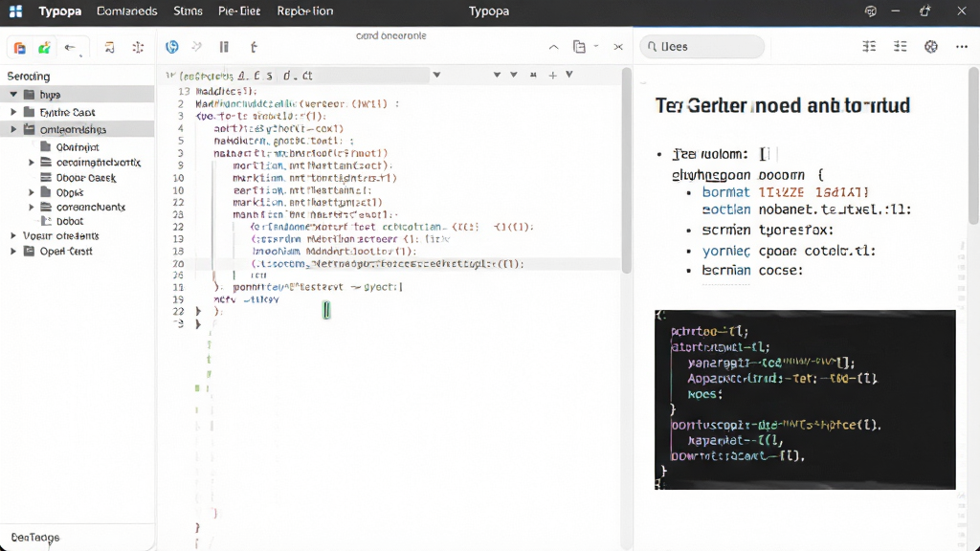The width and height of the screenshot is (980, 551).
Task: Expand the "Vogurr otiedants" tree arrow
Action: 13,235
